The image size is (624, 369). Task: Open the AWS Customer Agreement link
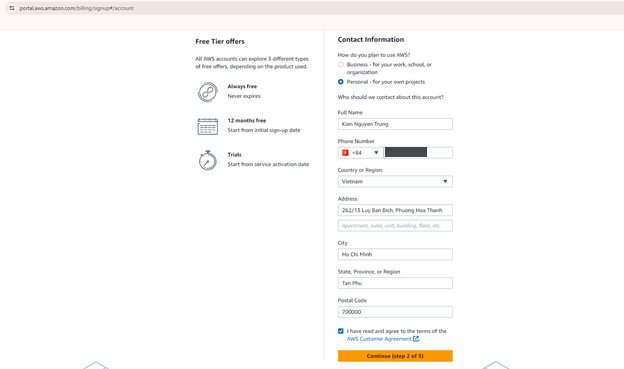[379, 339]
